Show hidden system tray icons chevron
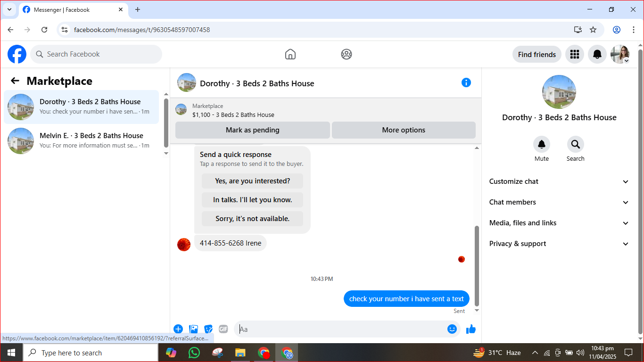Image resolution: width=644 pixels, height=362 pixels. (535, 353)
